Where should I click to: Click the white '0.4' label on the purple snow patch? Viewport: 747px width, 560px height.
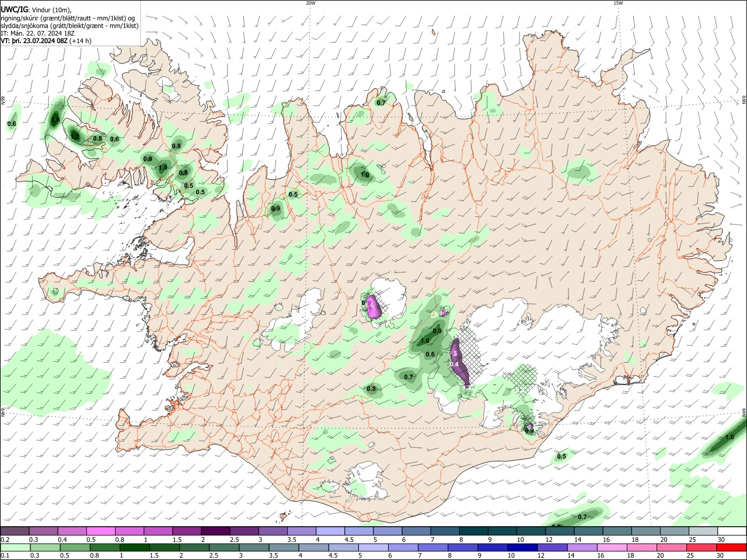(x=455, y=364)
